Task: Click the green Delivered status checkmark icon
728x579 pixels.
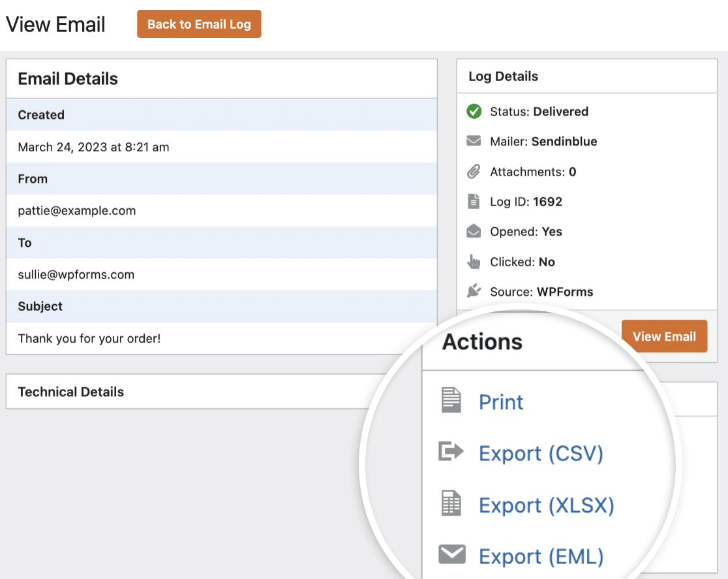Action: point(474,112)
